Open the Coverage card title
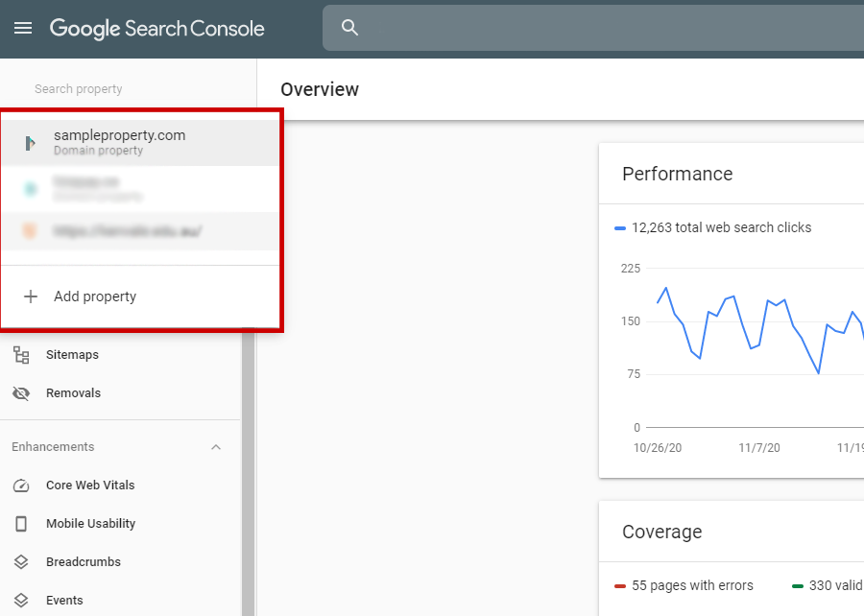Image resolution: width=864 pixels, height=616 pixels. [x=661, y=532]
